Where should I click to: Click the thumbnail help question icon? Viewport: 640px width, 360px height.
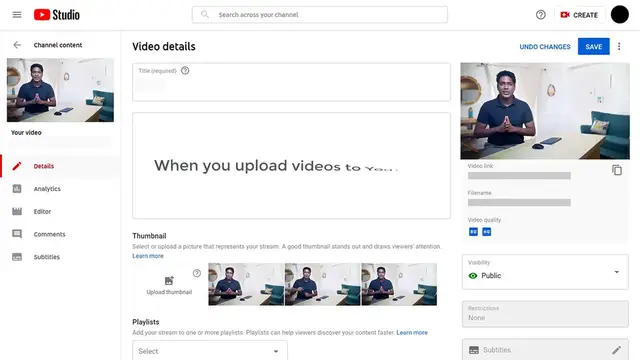197,273
